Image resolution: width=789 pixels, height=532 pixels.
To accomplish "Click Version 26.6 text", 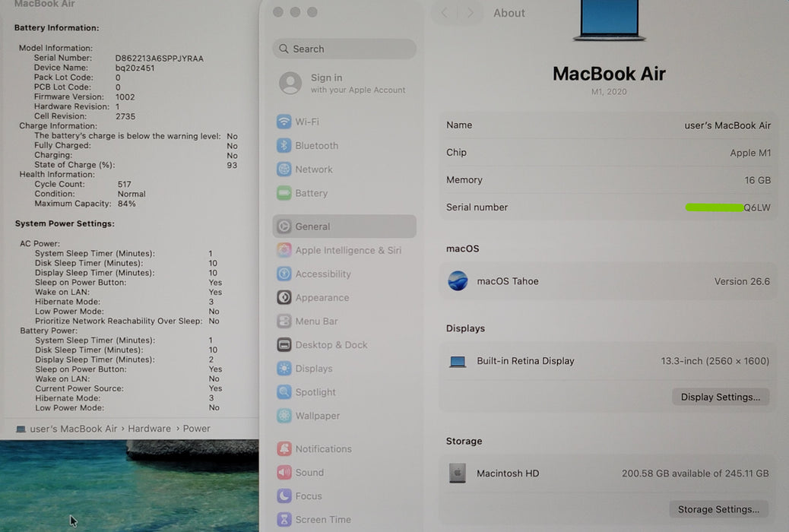I will pyautogui.click(x=742, y=281).
